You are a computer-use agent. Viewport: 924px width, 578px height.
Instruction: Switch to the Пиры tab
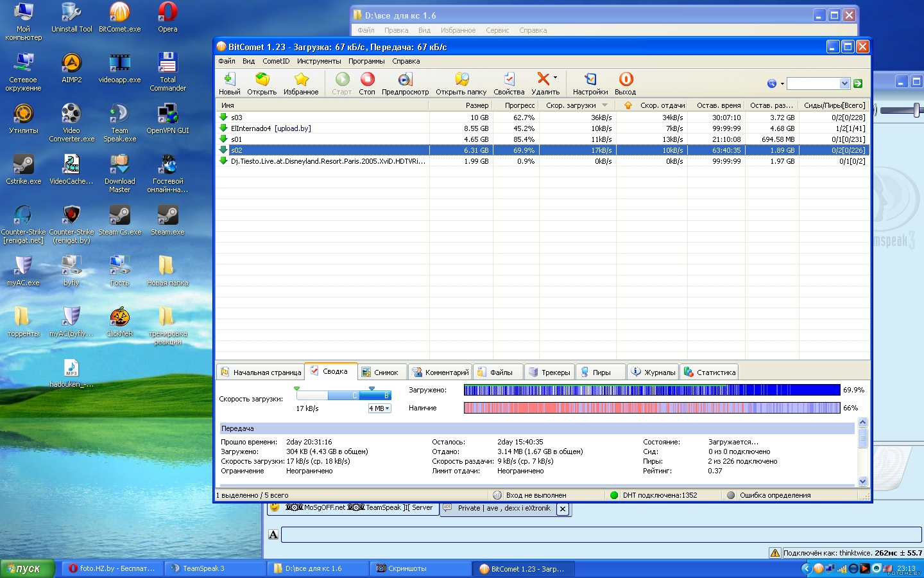601,372
